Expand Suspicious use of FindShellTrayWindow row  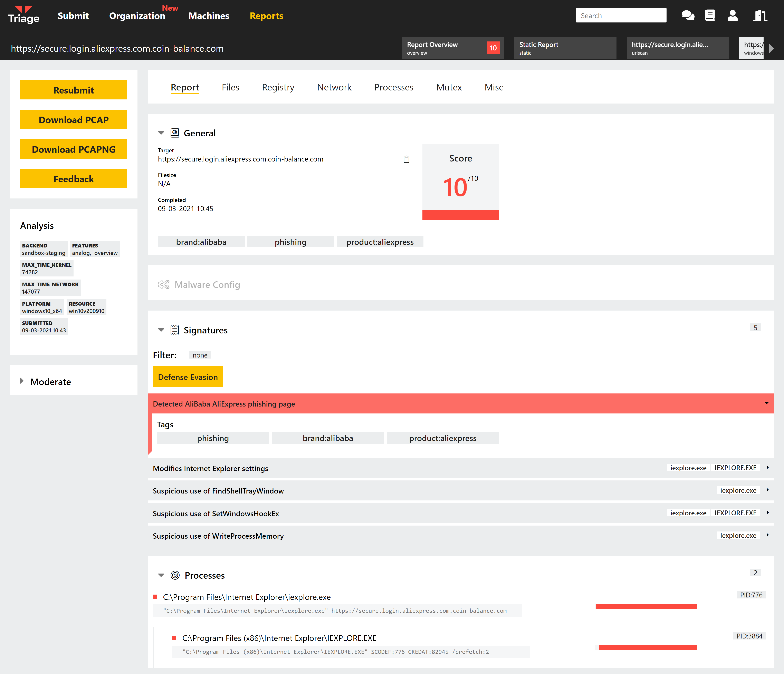767,490
